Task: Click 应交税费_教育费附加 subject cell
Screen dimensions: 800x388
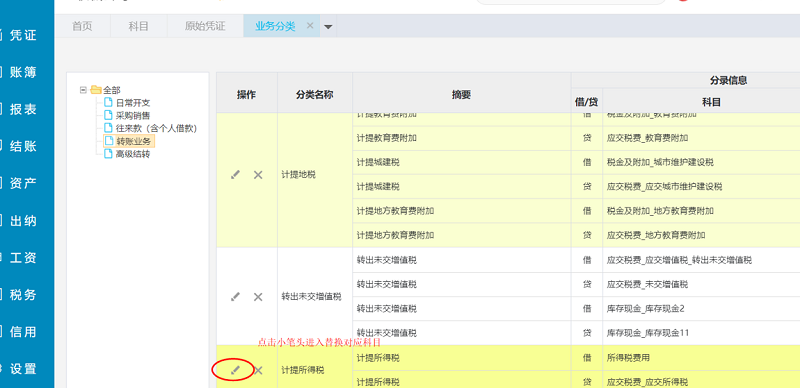Action: 702,138
